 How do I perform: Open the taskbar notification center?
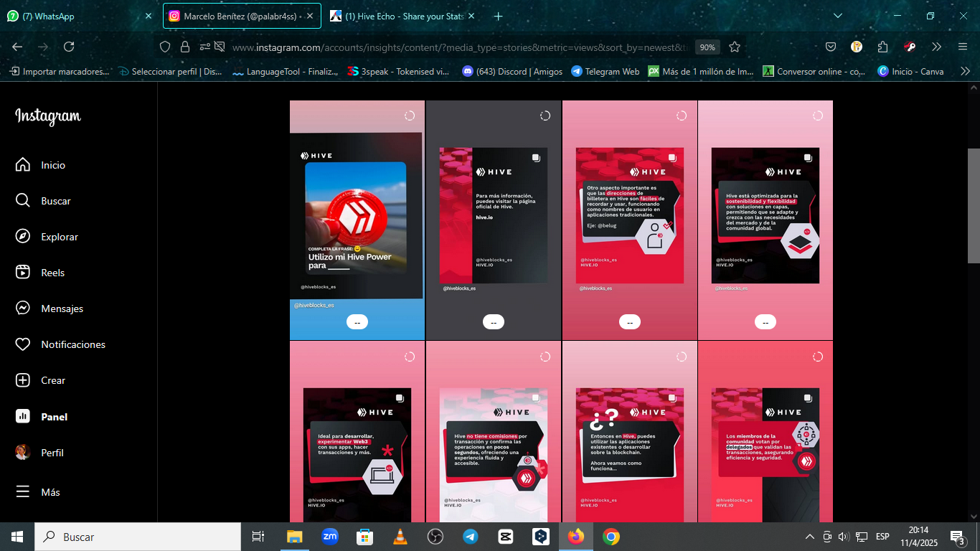point(957,537)
